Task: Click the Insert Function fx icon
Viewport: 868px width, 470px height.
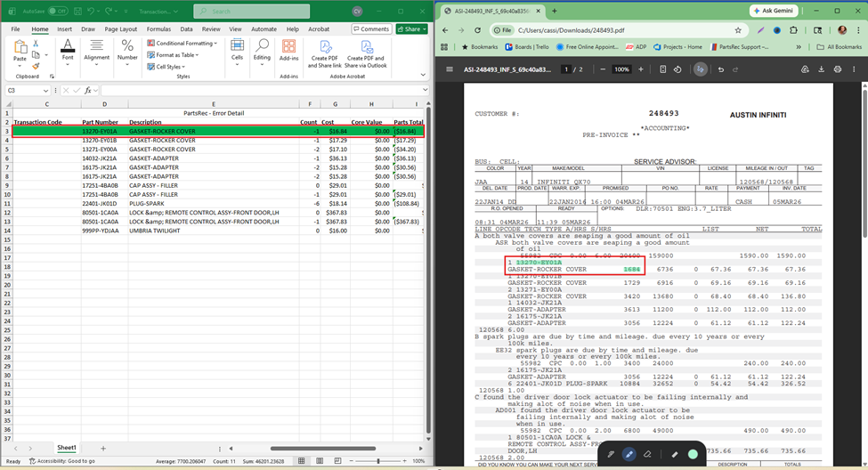Action: (x=88, y=90)
